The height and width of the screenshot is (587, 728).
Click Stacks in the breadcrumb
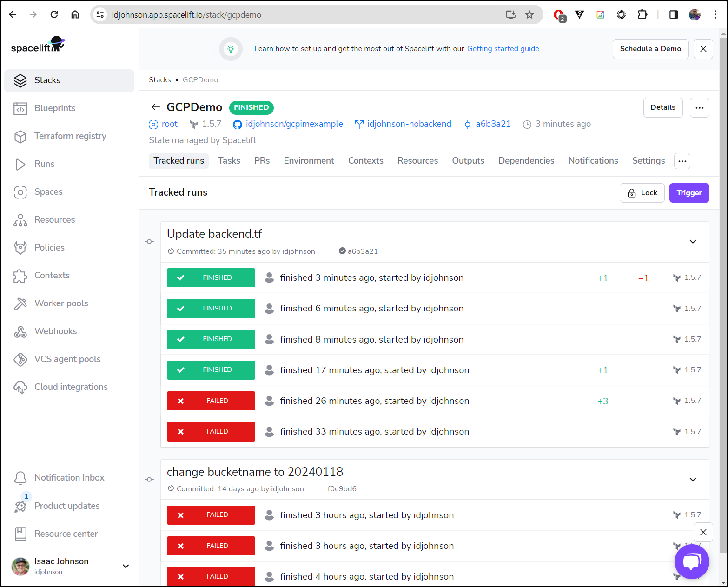[160, 80]
